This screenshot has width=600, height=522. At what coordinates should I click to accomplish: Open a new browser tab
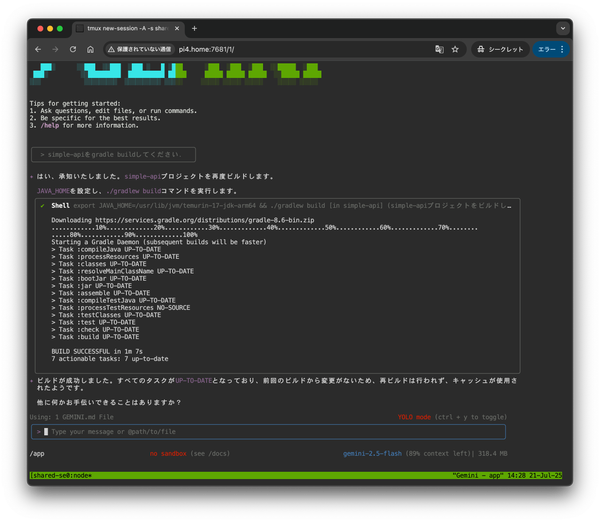point(194,28)
